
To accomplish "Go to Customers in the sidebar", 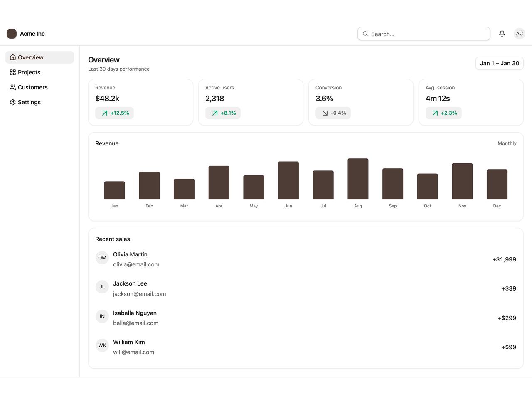I will (x=39, y=87).
